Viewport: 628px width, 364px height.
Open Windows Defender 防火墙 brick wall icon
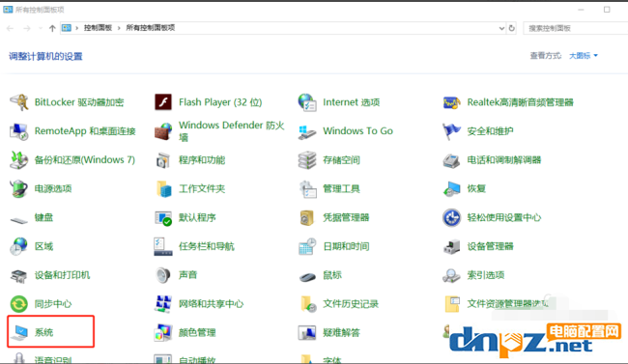coord(163,131)
